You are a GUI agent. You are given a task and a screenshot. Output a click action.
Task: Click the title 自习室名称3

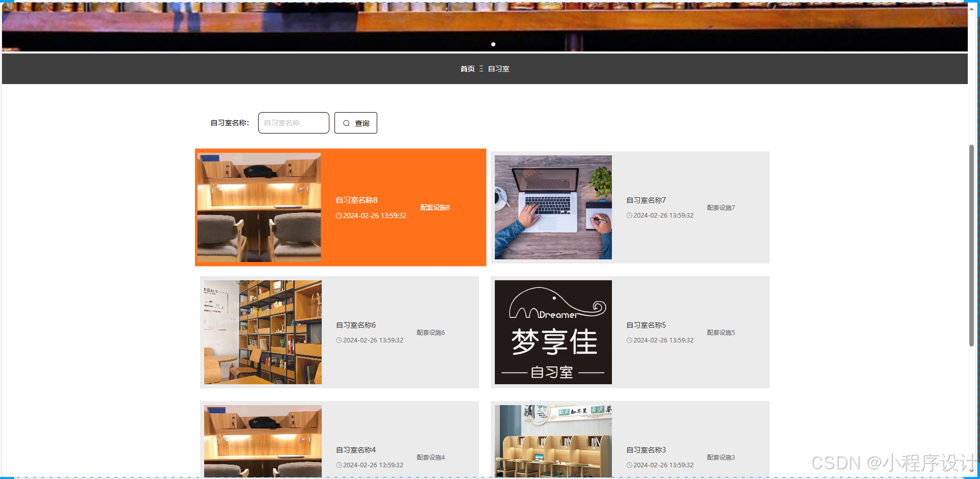click(646, 450)
